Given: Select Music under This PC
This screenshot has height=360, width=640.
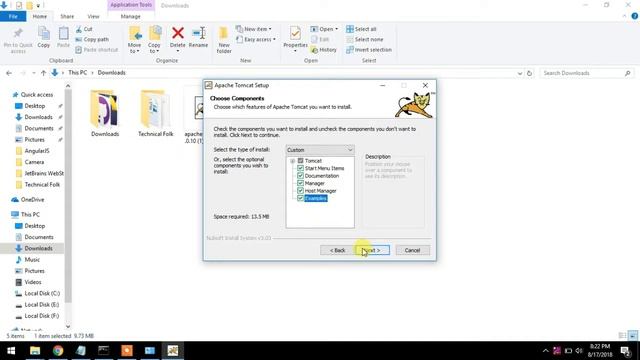Looking at the screenshot, I should pyautogui.click(x=32, y=260).
